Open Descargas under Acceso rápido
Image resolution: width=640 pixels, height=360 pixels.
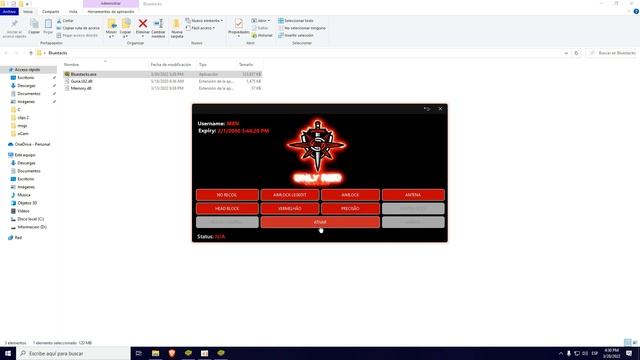coord(26,86)
